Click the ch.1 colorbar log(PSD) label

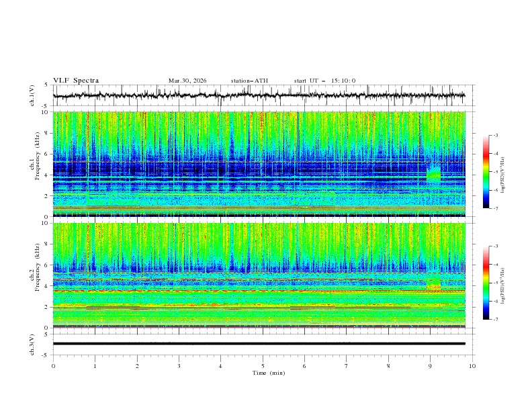[x=502, y=175]
